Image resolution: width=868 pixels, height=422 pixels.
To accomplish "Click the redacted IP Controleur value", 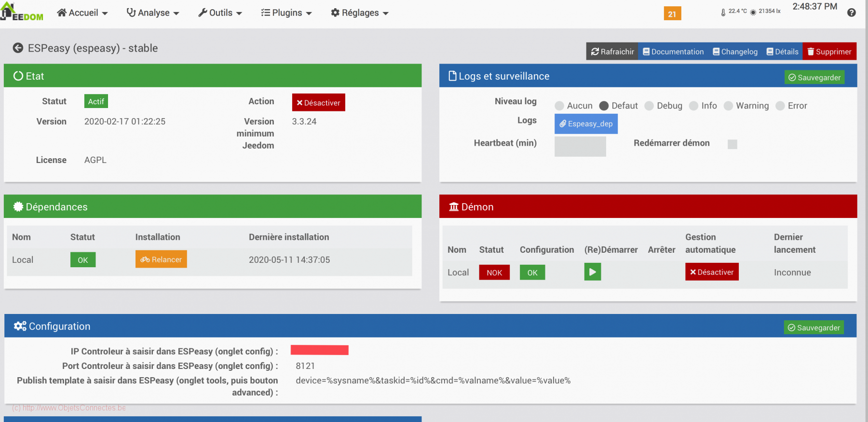I will coord(319,350).
